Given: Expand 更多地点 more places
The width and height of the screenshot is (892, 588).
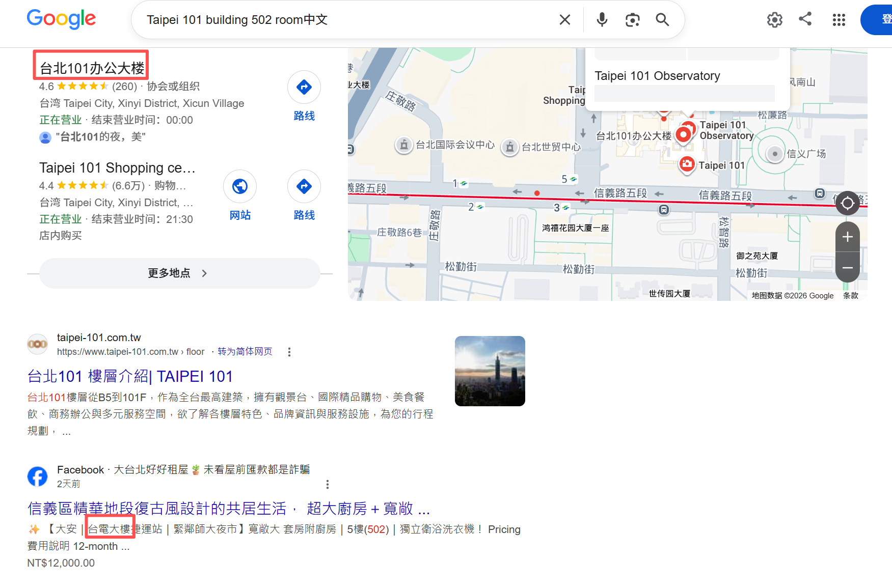Looking at the screenshot, I should [179, 273].
